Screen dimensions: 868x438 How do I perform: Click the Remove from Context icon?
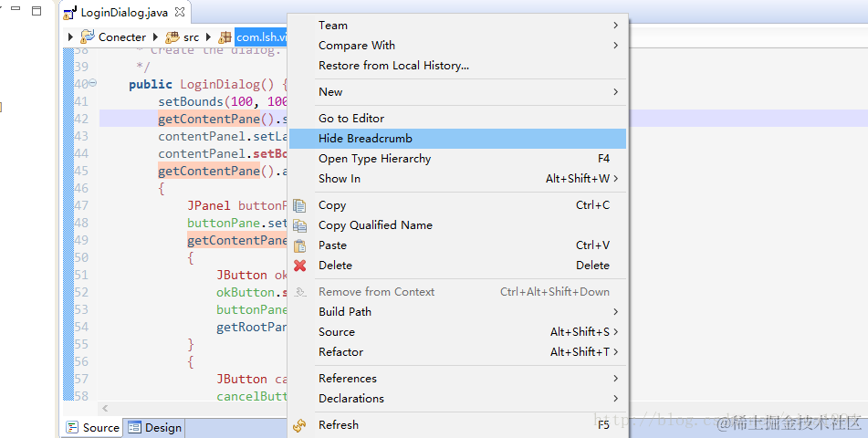click(x=299, y=292)
